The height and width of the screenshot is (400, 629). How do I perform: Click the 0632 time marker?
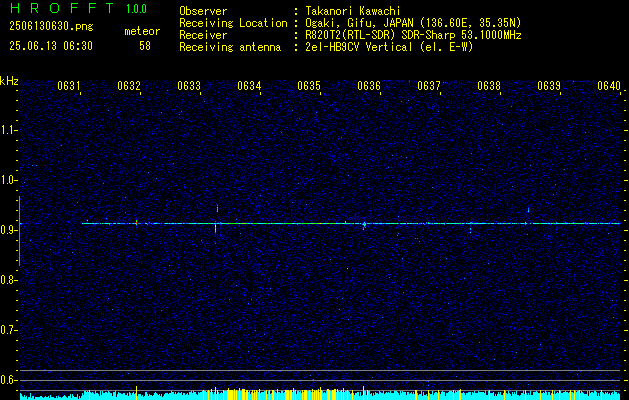click(x=129, y=85)
